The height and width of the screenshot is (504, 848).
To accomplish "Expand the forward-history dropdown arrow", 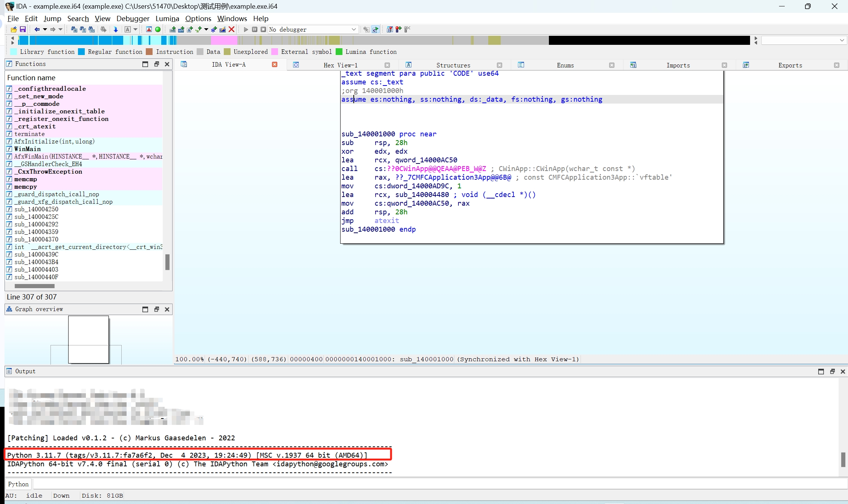I will pyautogui.click(x=60, y=29).
